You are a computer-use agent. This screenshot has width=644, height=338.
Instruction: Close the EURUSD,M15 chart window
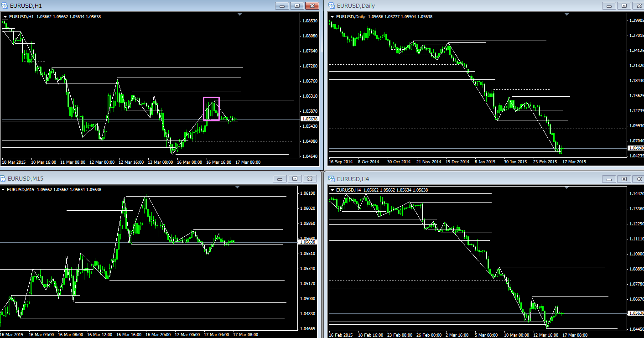(309, 179)
